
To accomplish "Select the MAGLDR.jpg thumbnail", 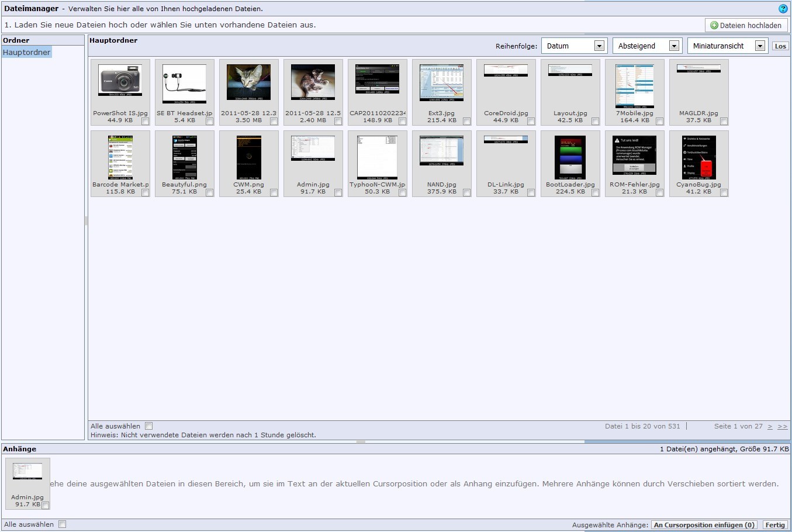I will click(699, 68).
